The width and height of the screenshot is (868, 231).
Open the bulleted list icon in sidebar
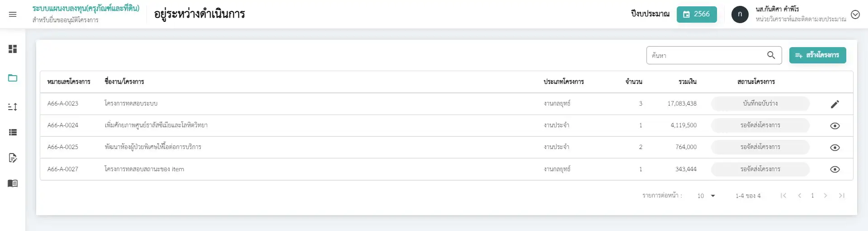click(x=13, y=132)
